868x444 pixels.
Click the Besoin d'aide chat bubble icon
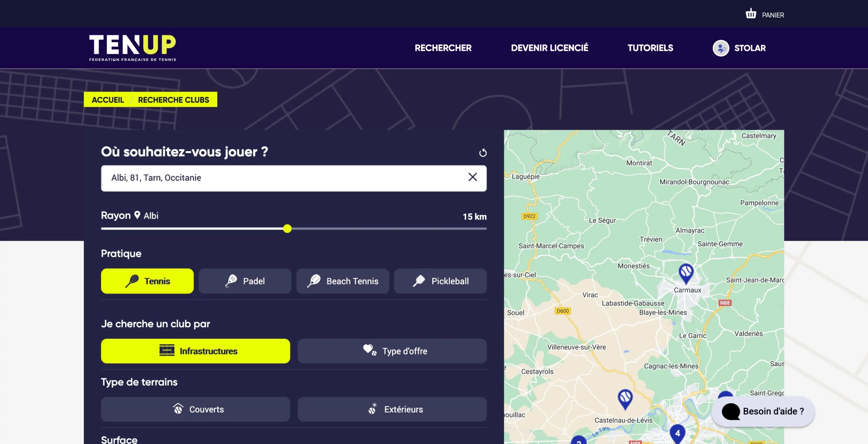731,411
